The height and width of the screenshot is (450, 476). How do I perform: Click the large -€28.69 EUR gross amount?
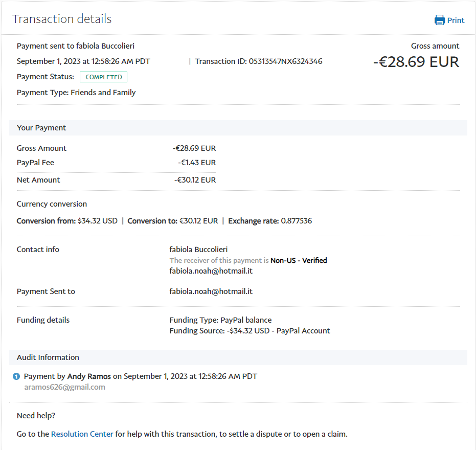click(416, 62)
